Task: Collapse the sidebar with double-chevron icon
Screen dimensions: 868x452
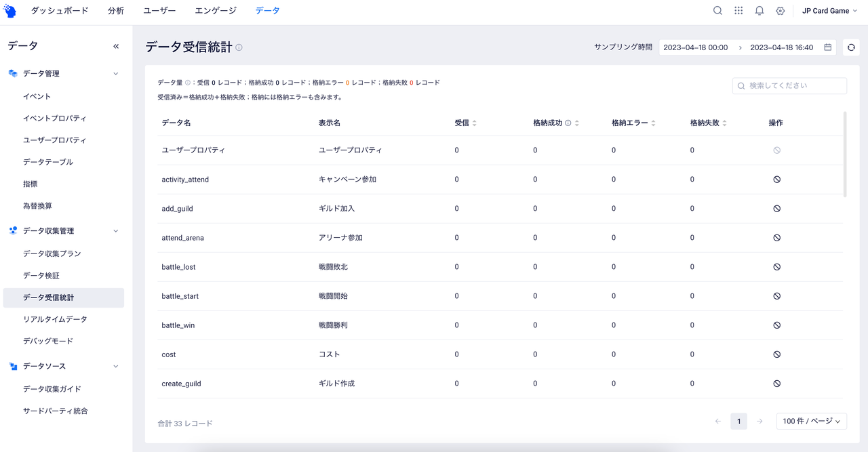Action: [116, 46]
